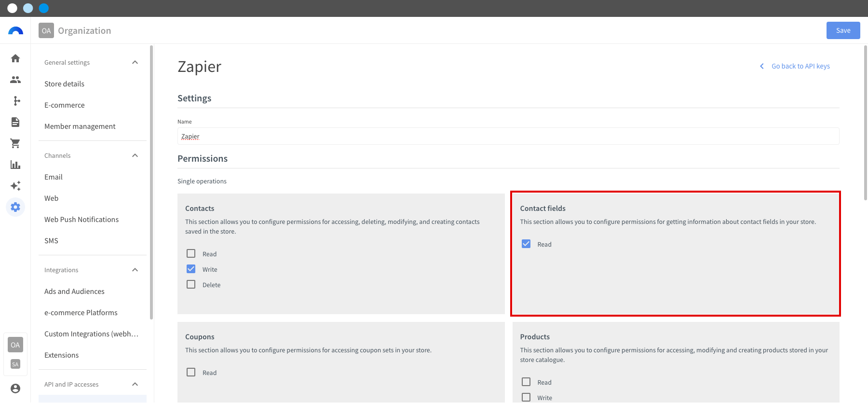The width and height of the screenshot is (868, 403).
Task: Click the OA organization avatar in header
Action: click(x=46, y=30)
